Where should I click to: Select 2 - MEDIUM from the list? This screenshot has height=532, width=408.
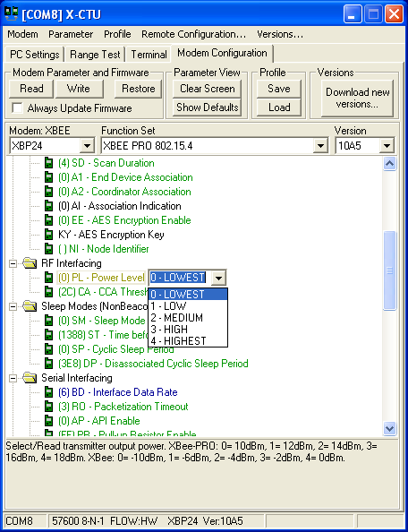188,318
